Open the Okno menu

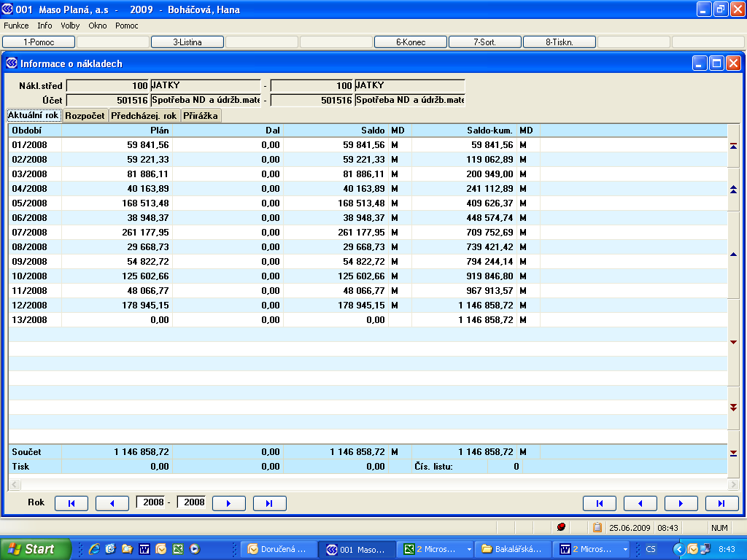pos(98,26)
